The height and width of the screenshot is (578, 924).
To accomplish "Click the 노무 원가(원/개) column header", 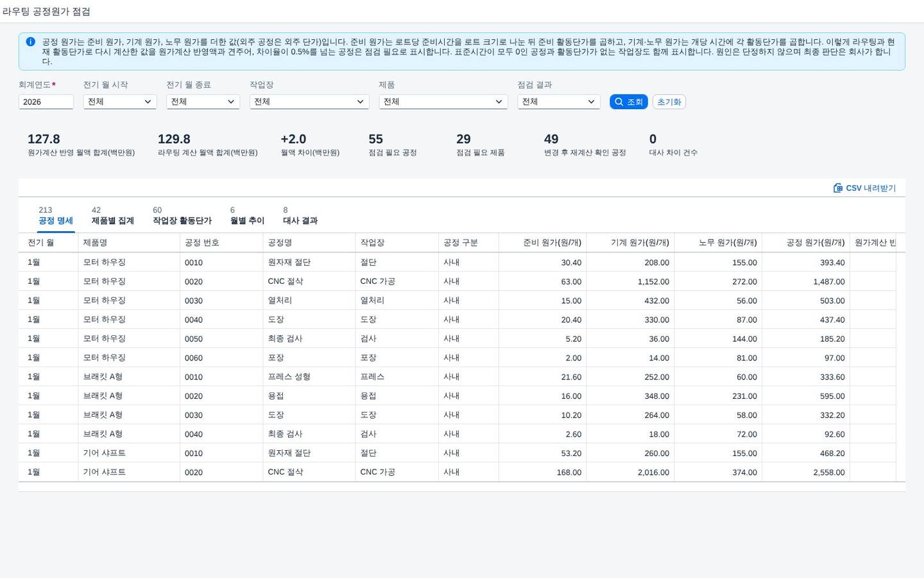I will [718, 243].
